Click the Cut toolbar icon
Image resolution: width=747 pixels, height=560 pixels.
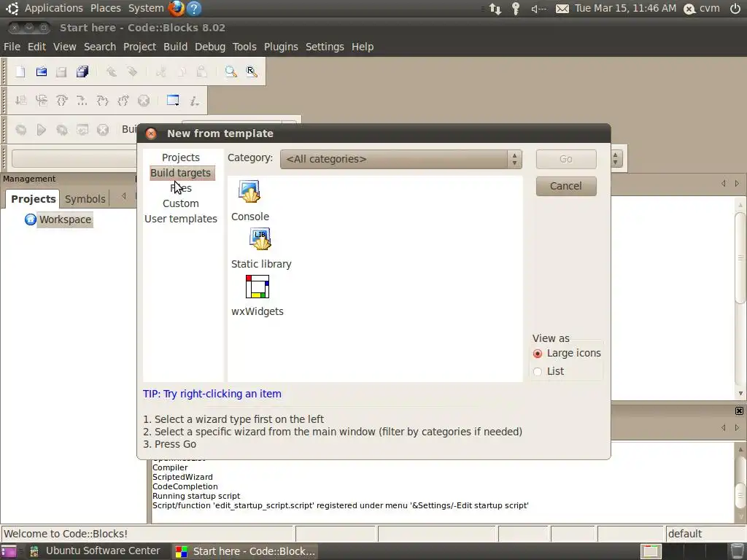pyautogui.click(x=161, y=71)
